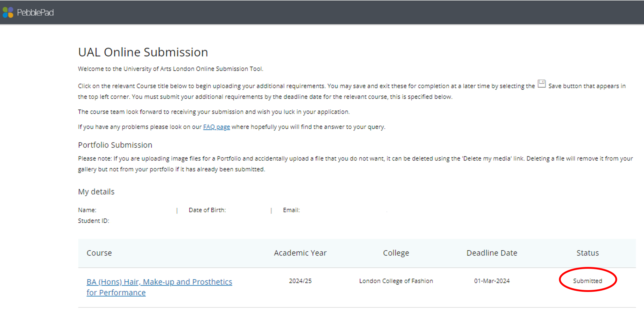Click the Student ID label

(93, 221)
